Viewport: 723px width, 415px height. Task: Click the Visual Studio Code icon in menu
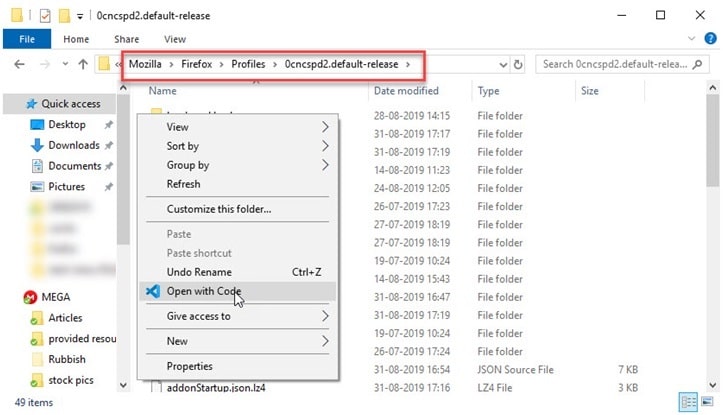[x=153, y=291]
